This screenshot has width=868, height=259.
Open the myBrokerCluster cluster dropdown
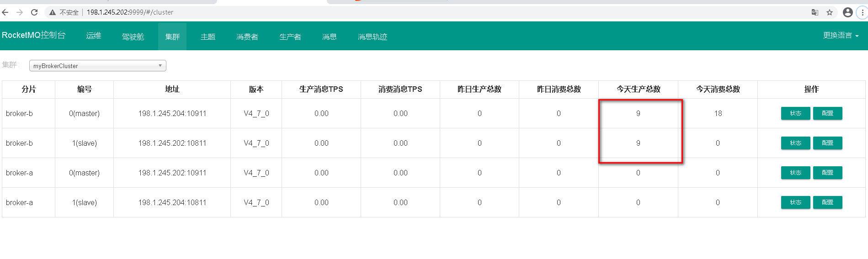coord(98,66)
